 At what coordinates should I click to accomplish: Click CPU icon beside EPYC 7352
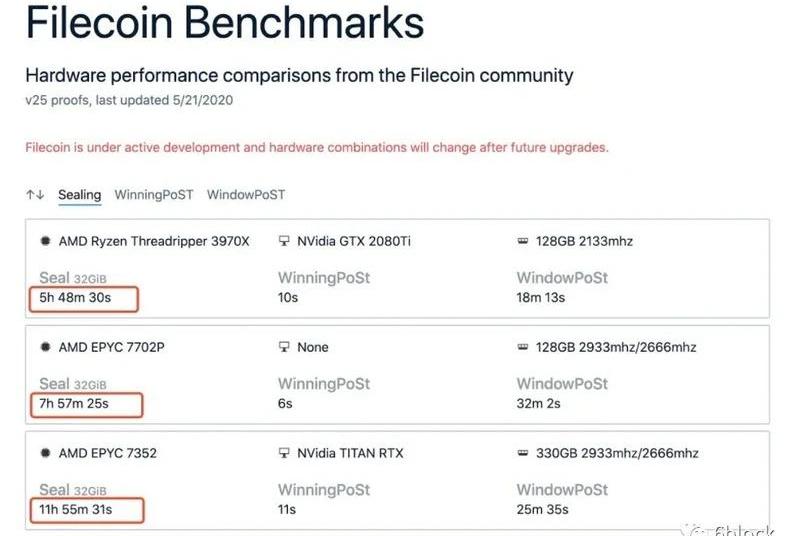[44, 453]
